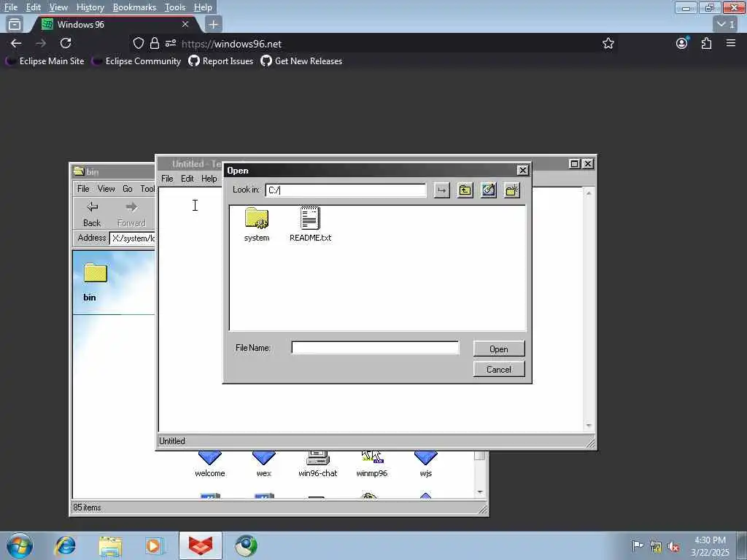
Task: Open browser Bookmarks menu
Action: click(x=134, y=7)
